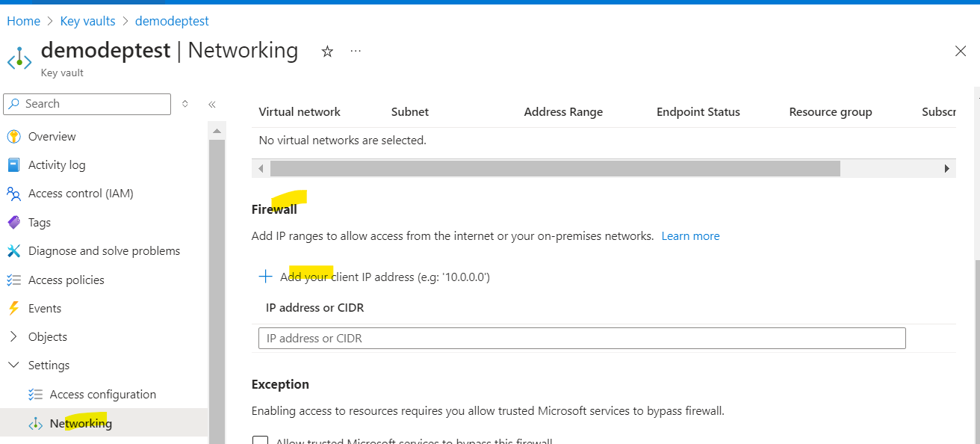
Task: Click the sidebar scrollbar up arrow
Action: coord(217,131)
